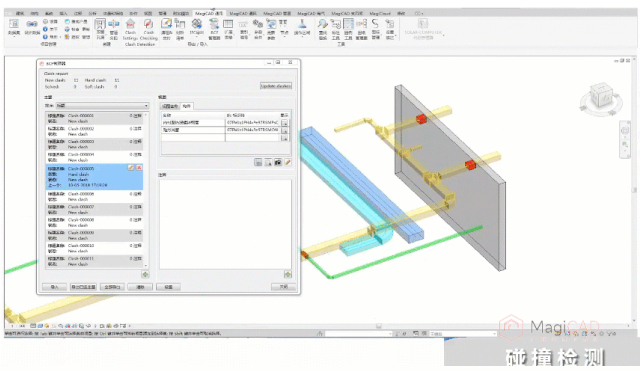Image resolution: width=643 pixels, height=371 pixels.
Task: Click the navigation wheel icon on the right view bar
Action: (625, 131)
